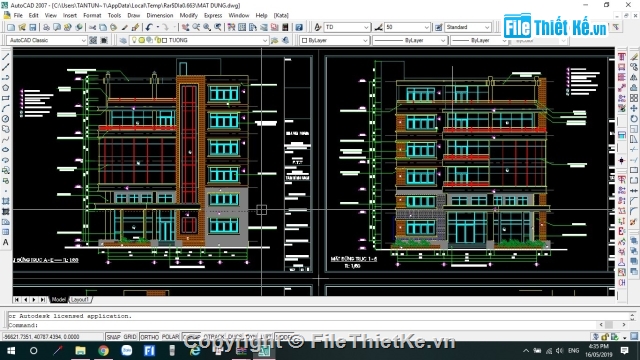Switch to the Layout1 tab
Image resolution: width=640 pixels, height=360 pixels.
(80, 300)
